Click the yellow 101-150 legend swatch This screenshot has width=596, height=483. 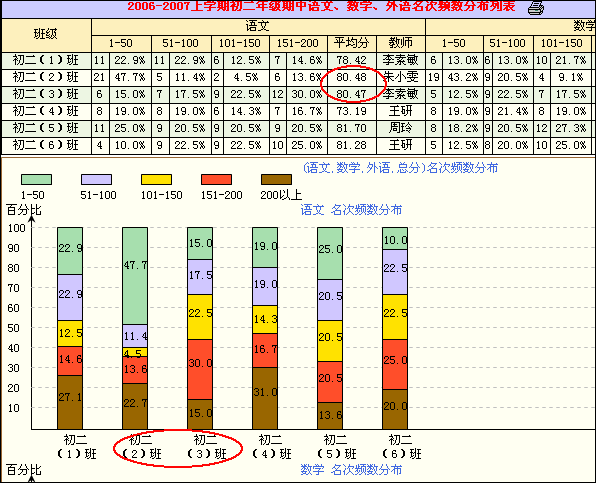point(156,179)
